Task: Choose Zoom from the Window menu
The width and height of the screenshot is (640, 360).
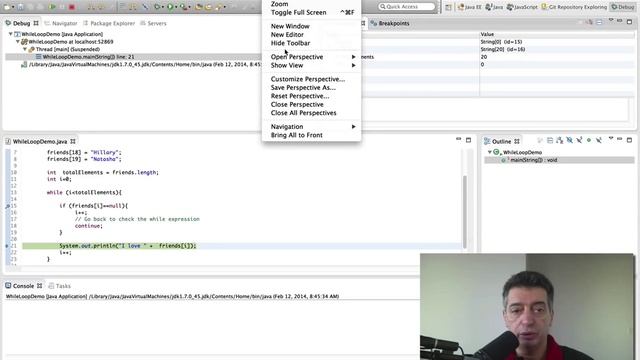Action: point(311,4)
